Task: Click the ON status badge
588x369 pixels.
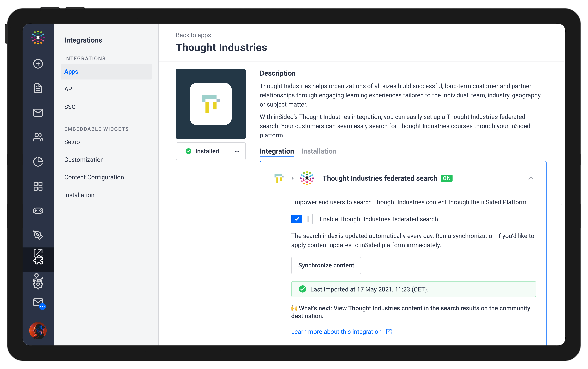Action: point(447,178)
